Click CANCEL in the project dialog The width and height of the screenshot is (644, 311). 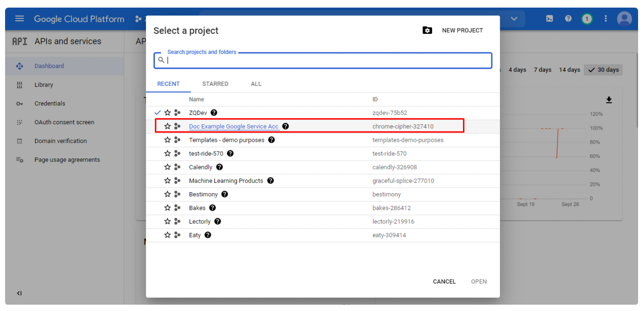pos(444,281)
